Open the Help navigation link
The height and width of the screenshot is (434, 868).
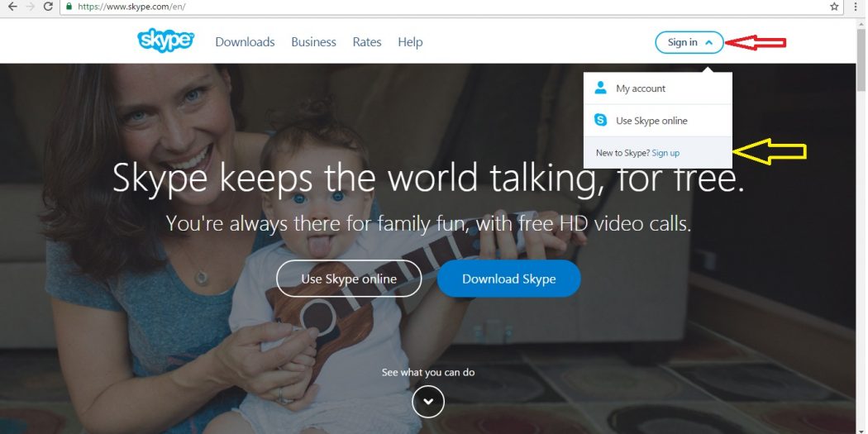pyautogui.click(x=410, y=42)
